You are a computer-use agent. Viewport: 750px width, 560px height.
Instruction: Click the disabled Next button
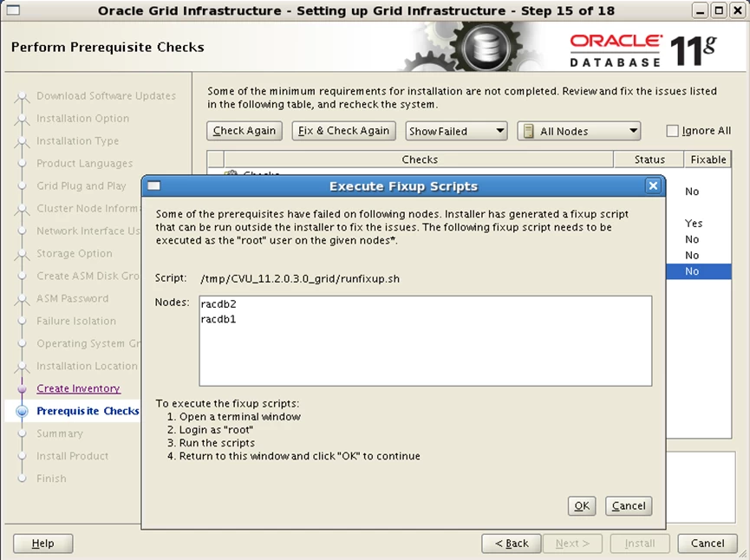click(572, 544)
